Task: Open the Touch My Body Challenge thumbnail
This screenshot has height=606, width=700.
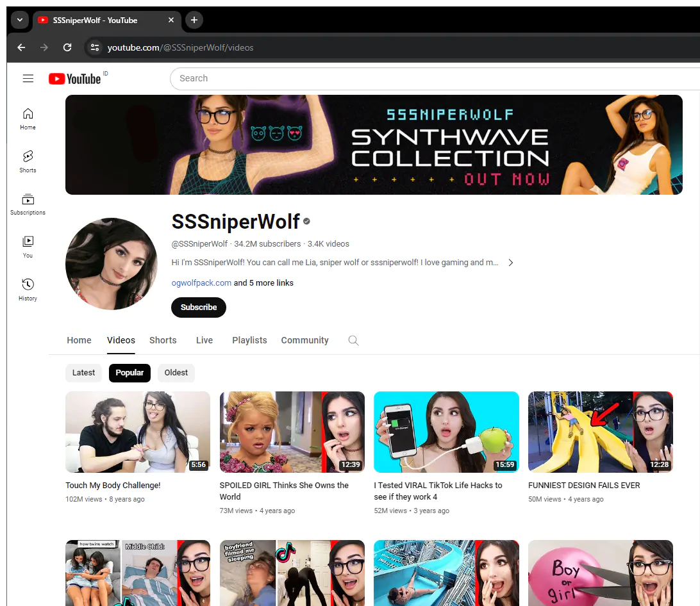Action: 137,432
